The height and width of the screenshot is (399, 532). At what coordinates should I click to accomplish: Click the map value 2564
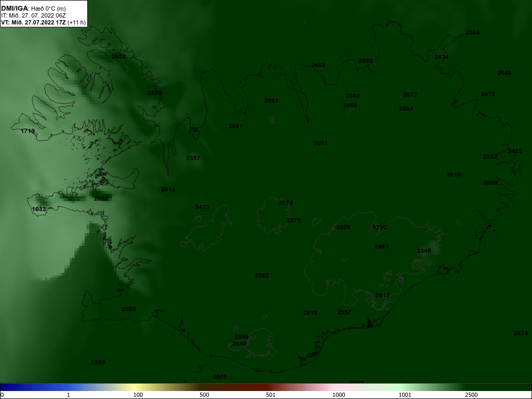[472, 32]
